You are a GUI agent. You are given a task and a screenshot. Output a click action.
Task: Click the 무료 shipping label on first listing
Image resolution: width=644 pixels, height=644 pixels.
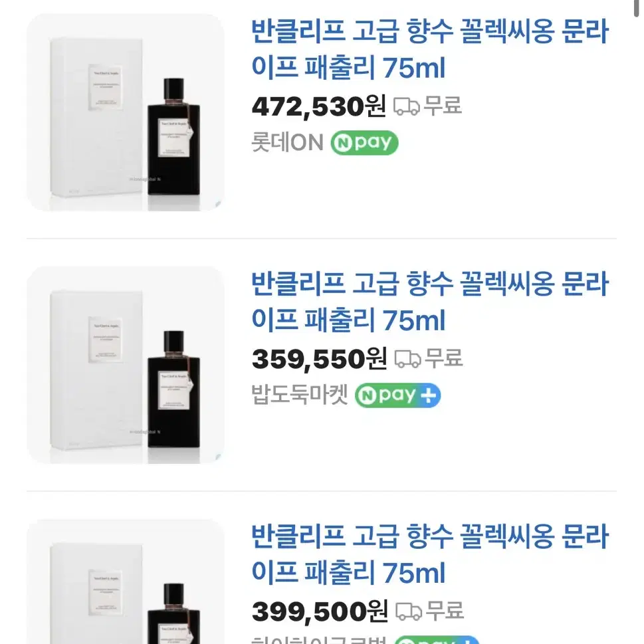point(443,106)
